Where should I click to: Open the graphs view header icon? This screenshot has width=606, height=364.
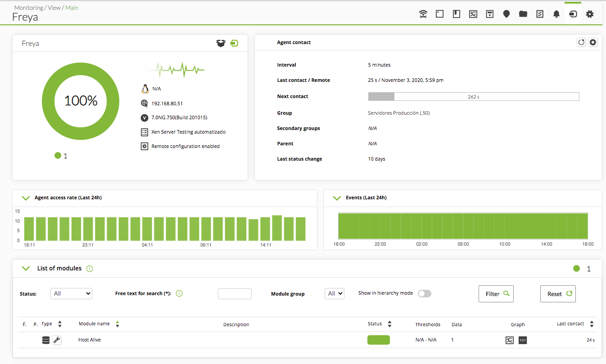pyautogui.click(x=473, y=14)
